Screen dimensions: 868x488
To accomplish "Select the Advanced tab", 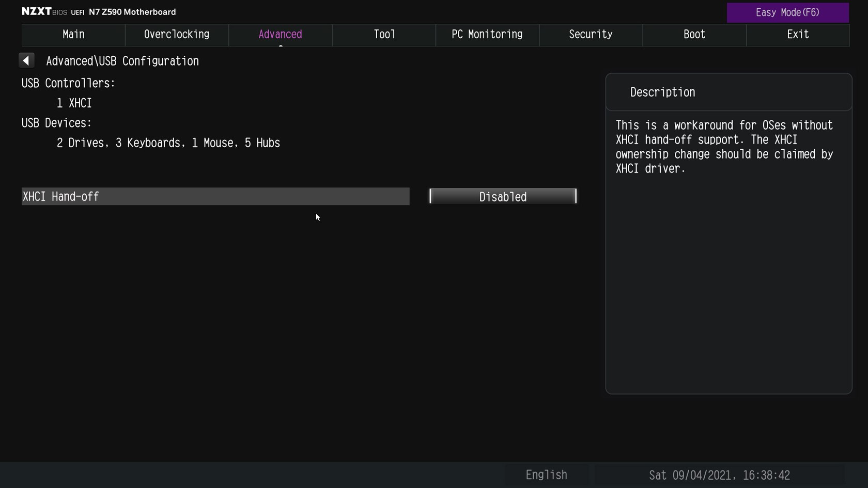I will pos(280,35).
